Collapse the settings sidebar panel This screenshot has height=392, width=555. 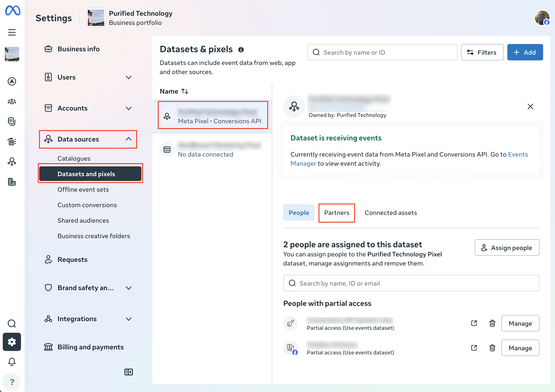point(129,372)
